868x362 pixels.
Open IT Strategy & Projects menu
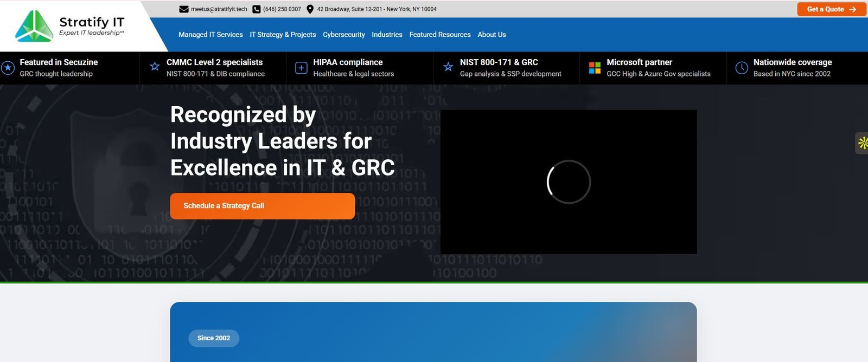coord(283,35)
